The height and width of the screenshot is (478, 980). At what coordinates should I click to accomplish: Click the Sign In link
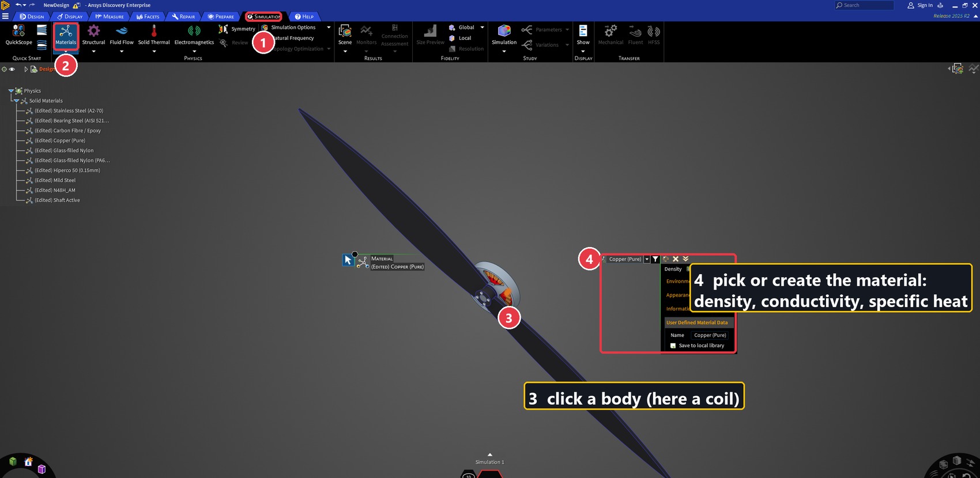coord(920,5)
